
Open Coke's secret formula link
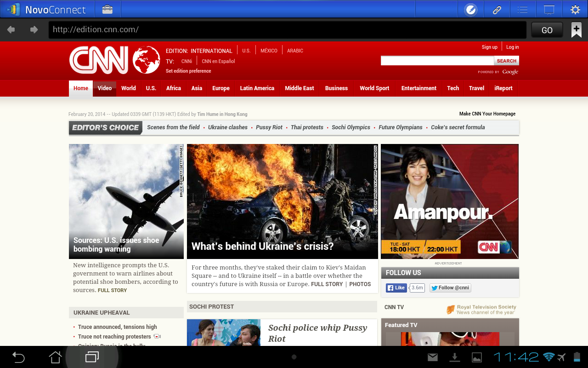[458, 127]
